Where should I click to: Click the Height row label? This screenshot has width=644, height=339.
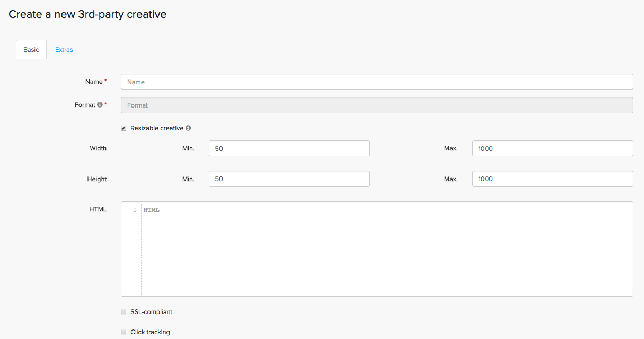tap(97, 179)
